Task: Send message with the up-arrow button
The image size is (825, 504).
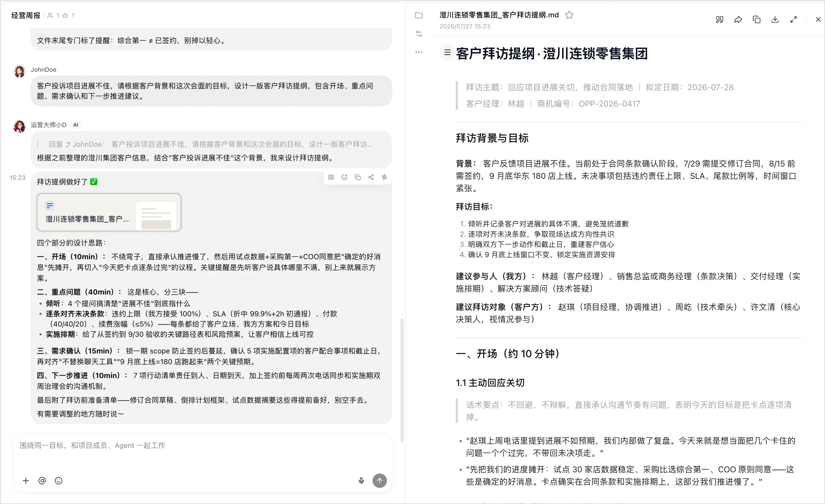Action: 380,481
